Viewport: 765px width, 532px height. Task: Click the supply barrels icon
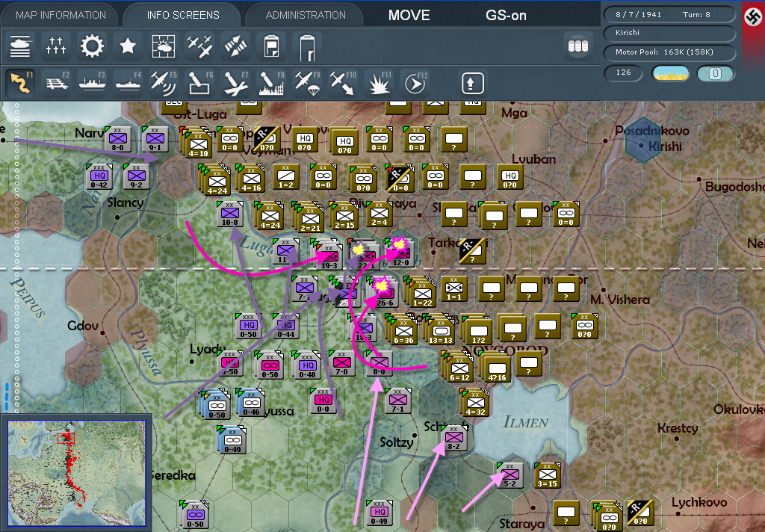[578, 46]
